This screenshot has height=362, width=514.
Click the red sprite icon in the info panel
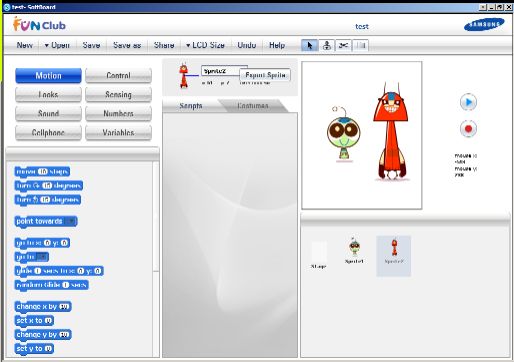(184, 76)
